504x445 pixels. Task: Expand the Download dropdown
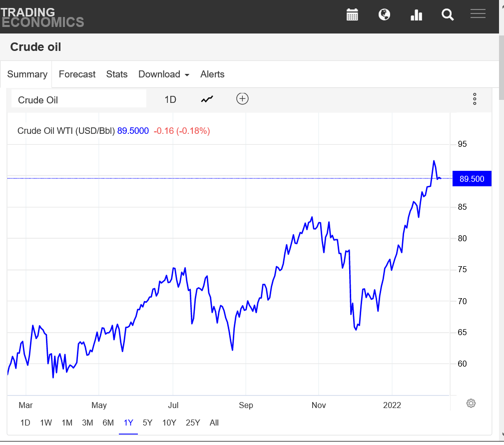164,74
